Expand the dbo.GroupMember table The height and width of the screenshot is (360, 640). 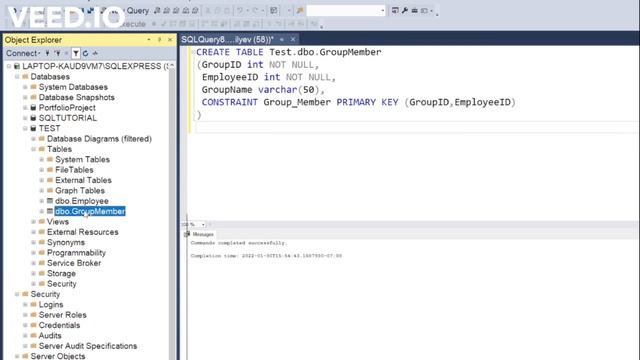click(42, 211)
